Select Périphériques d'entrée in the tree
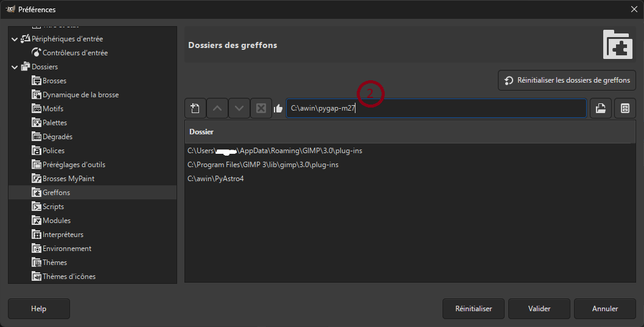 click(68, 39)
